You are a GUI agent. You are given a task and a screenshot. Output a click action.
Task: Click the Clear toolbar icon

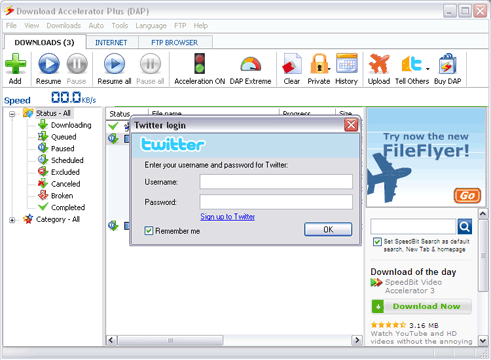pos(292,64)
